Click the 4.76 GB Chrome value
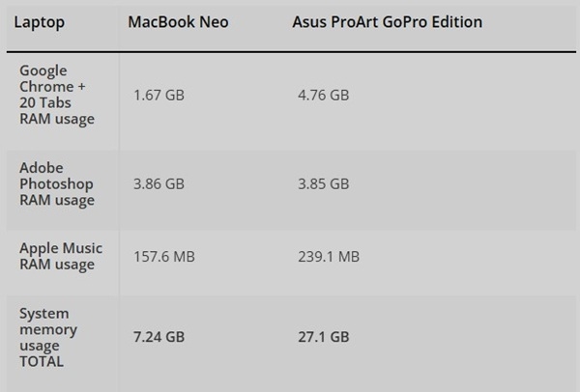The height and width of the screenshot is (392, 580). pos(324,95)
